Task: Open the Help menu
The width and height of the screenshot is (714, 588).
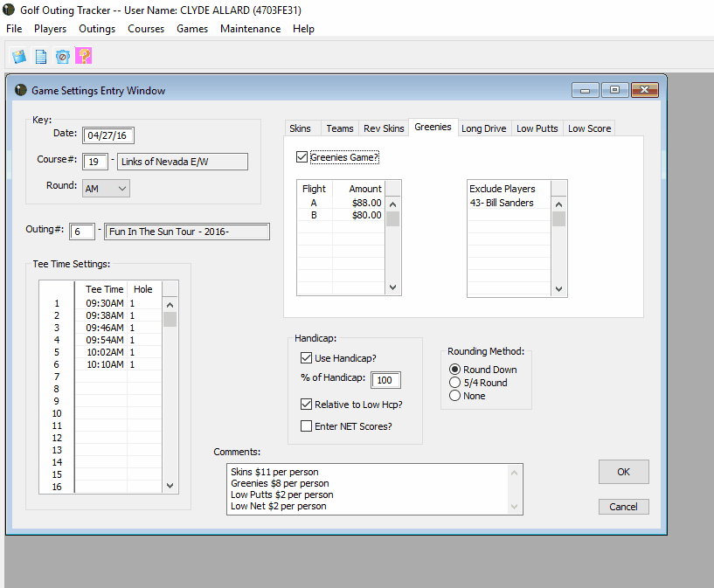Action: [x=303, y=29]
